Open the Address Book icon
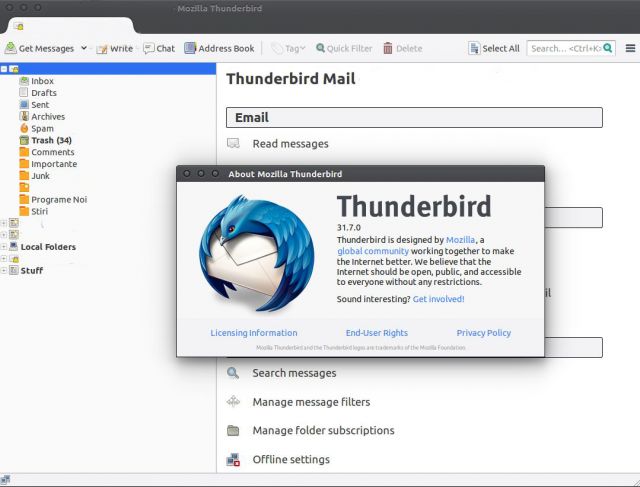640x487 pixels. [x=190, y=48]
